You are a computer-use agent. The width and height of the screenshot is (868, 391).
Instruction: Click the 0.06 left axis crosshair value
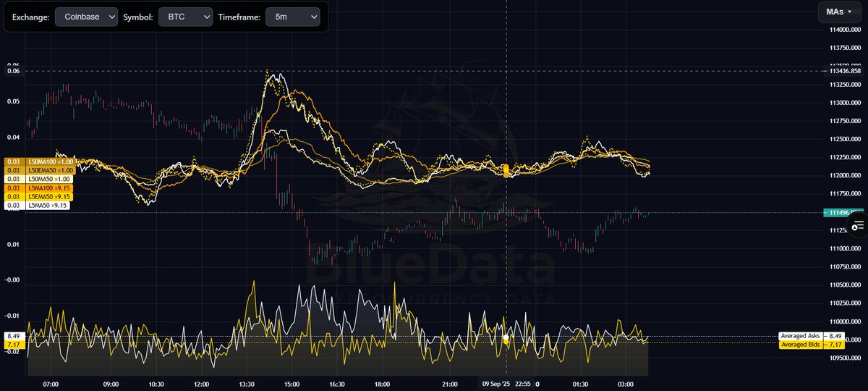14,71
